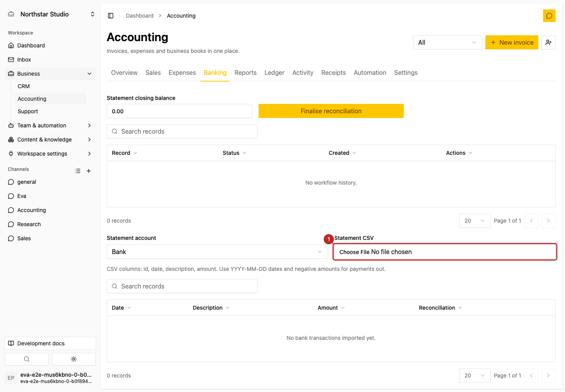Open the Settings tab
Image resolution: width=565 pixels, height=392 pixels.
pyautogui.click(x=406, y=73)
